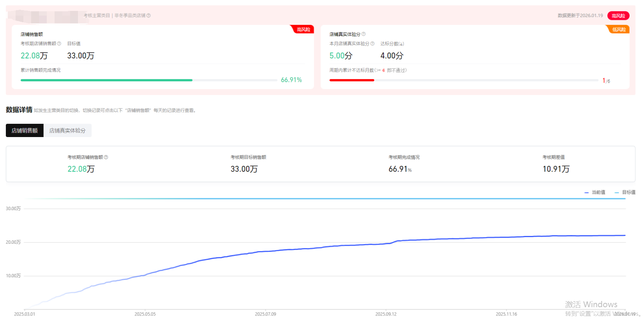Viewport: 644px width, 329px height.
Task: Click help icon beside 考核期店铺销售额 in top card
Action: pos(59,44)
